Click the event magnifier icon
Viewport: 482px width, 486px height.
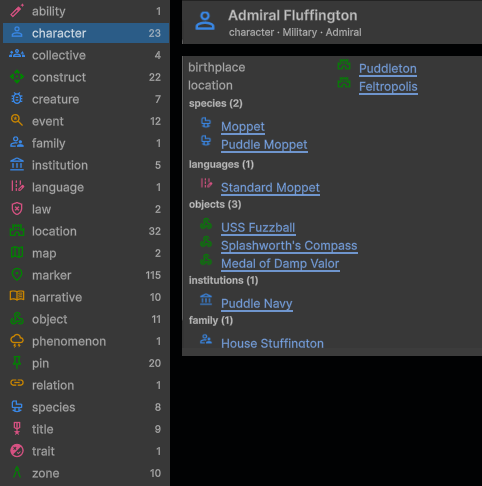pyautogui.click(x=17, y=120)
